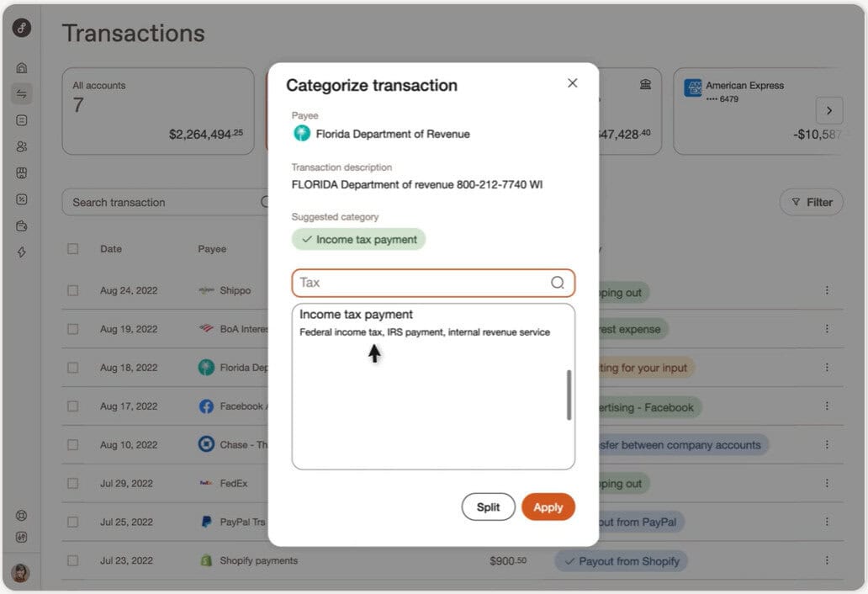
Task: Click the wallet icon in sidebar
Action: [x=22, y=225]
